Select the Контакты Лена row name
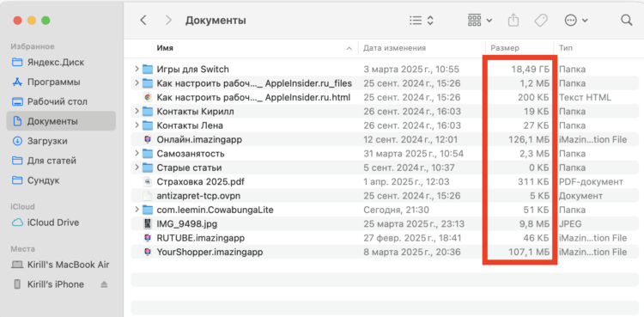 coord(190,125)
